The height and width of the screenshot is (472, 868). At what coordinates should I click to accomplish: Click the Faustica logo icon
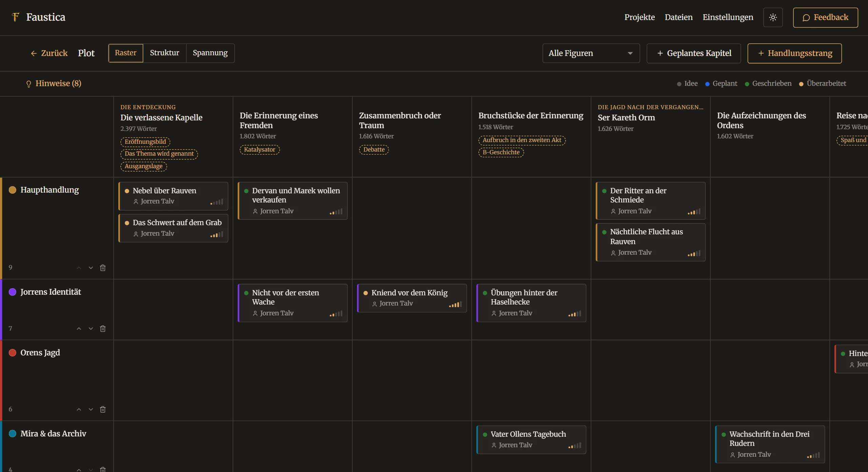coord(15,17)
